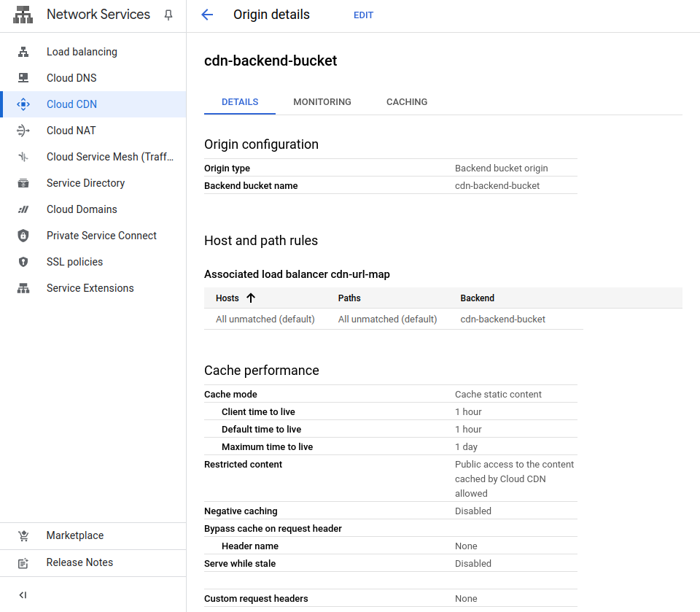Click the Edit button

pos(363,15)
